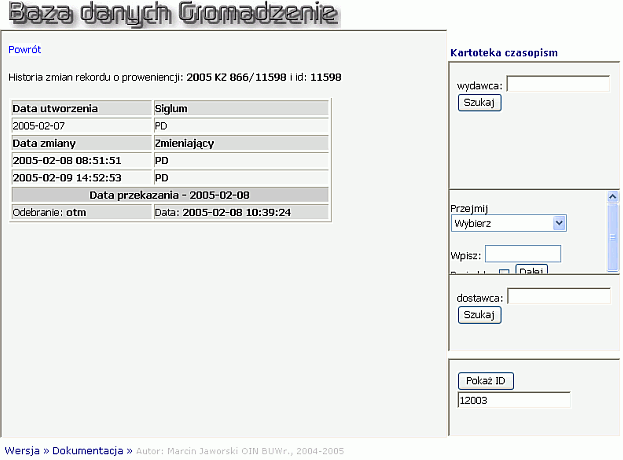Focus the dostawca input field

pyautogui.click(x=559, y=296)
